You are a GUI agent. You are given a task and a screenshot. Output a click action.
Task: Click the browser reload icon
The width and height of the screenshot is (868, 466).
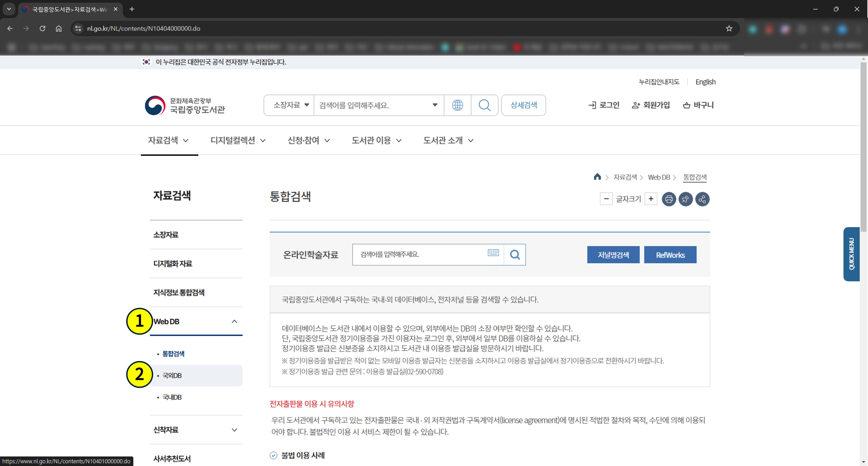pos(42,28)
